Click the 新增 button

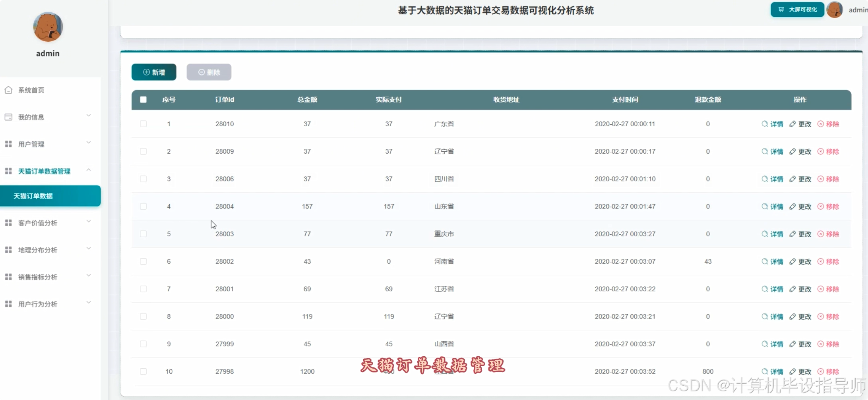[154, 72]
